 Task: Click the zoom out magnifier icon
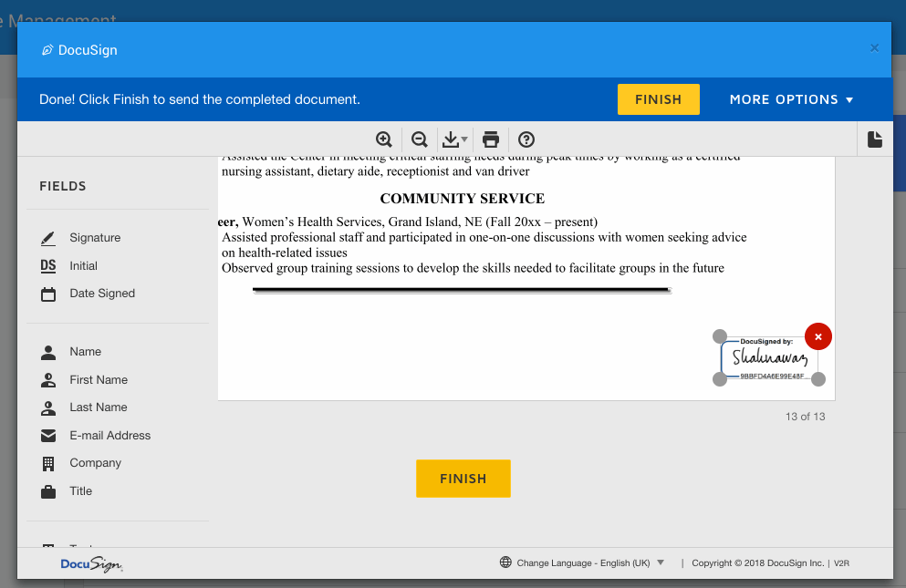click(420, 139)
